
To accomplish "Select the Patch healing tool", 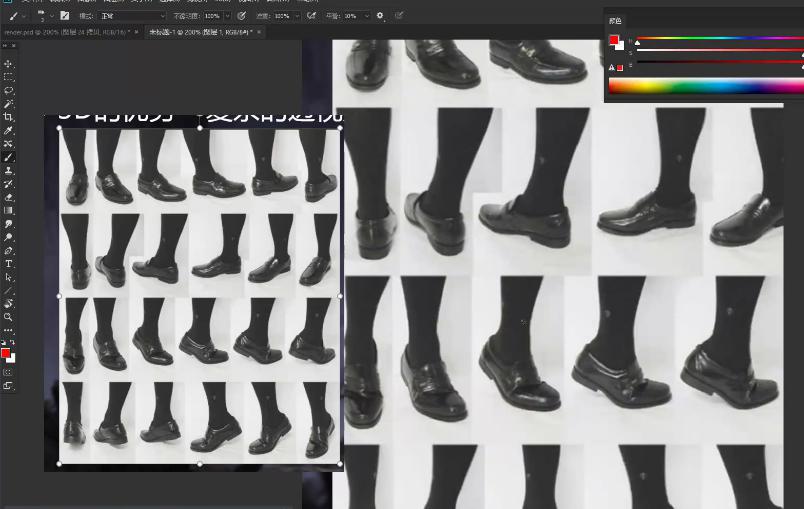I will (x=8, y=144).
